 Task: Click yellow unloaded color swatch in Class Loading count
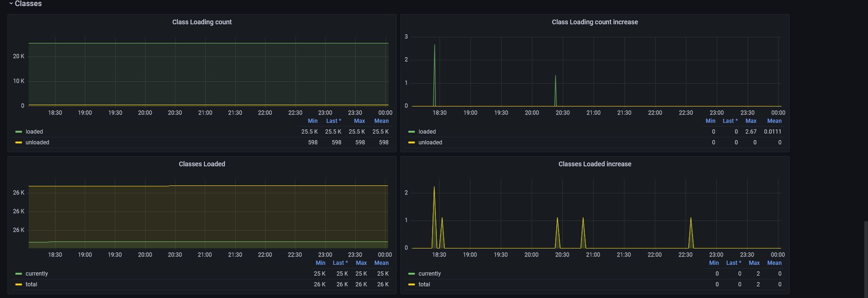(19, 142)
